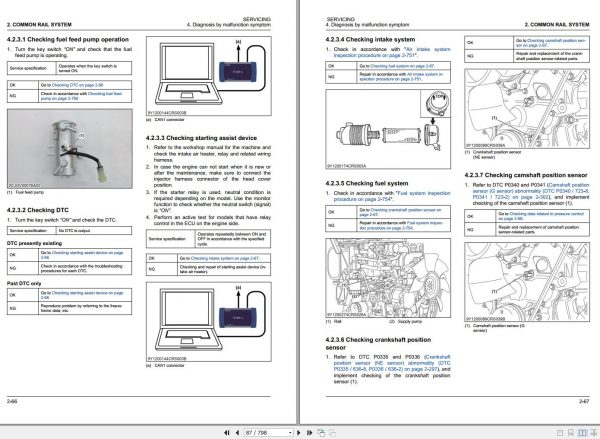Open Camshaft position sensor (G sensor) abnormality link
Image resolution: width=600 pixels, height=439 pixels.
point(531,191)
